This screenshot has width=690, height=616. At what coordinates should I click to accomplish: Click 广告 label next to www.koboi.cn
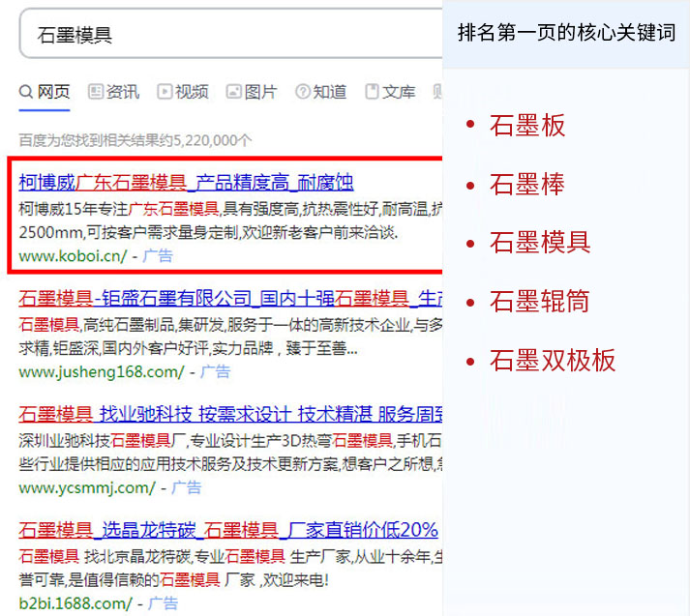click(158, 256)
